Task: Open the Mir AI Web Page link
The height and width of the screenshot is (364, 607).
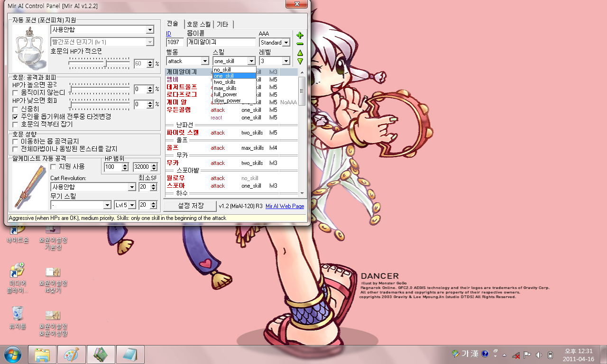Action: [285, 206]
